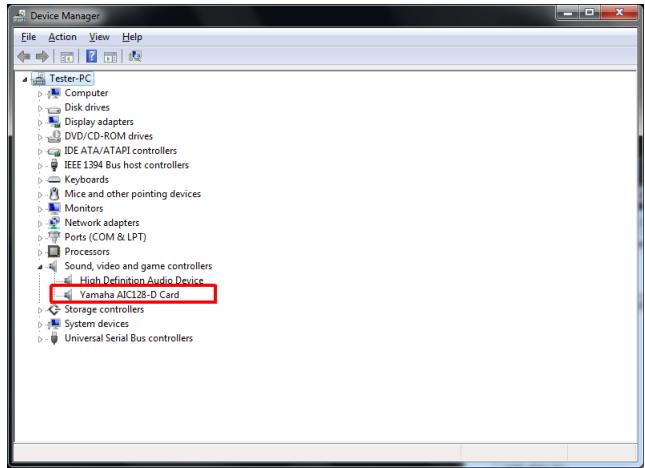The width and height of the screenshot is (645, 468).
Task: Click the IDE ATA/ATAPI controllers icon
Action: (54, 151)
